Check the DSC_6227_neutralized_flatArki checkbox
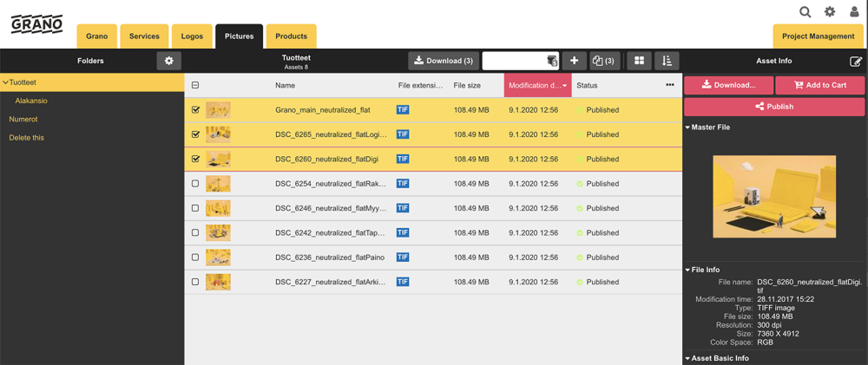The height and width of the screenshot is (365, 868). click(x=195, y=282)
